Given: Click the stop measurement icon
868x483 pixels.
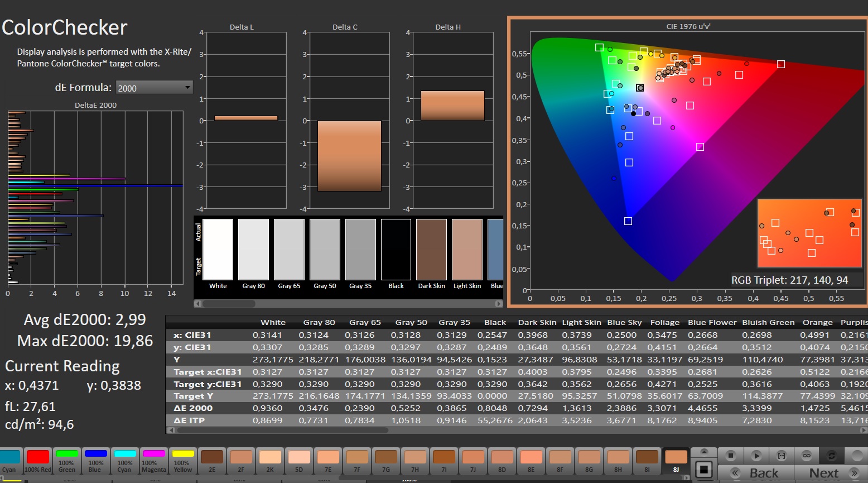Looking at the screenshot, I should pos(731,456).
